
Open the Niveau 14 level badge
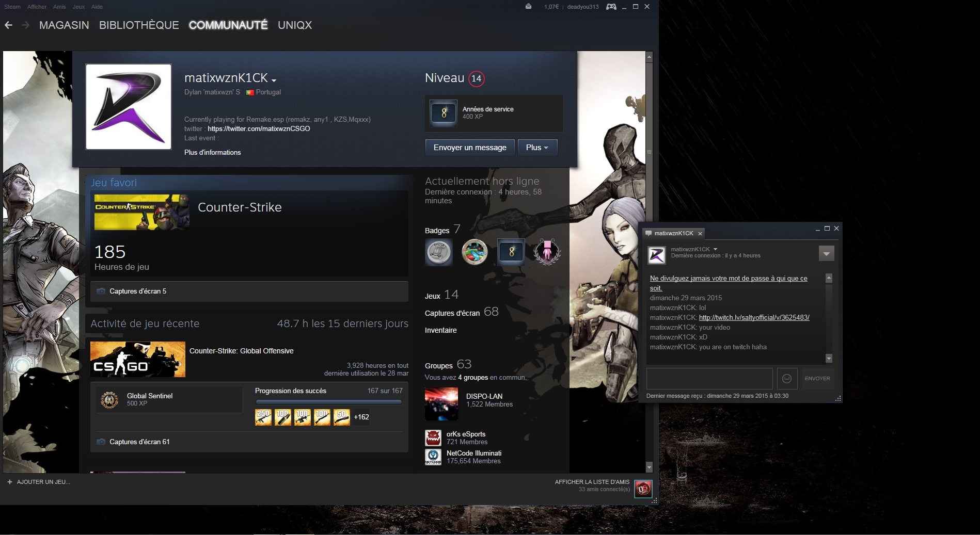click(476, 78)
